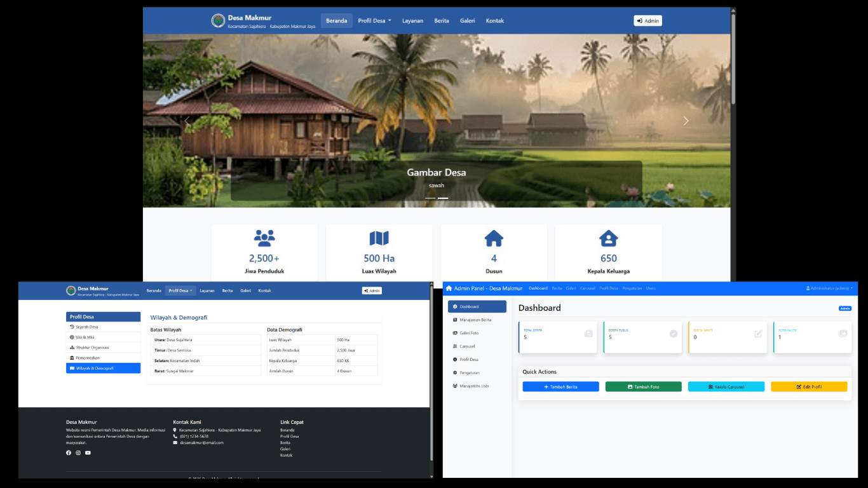Click the Admin login button on the homepage

coord(648,21)
